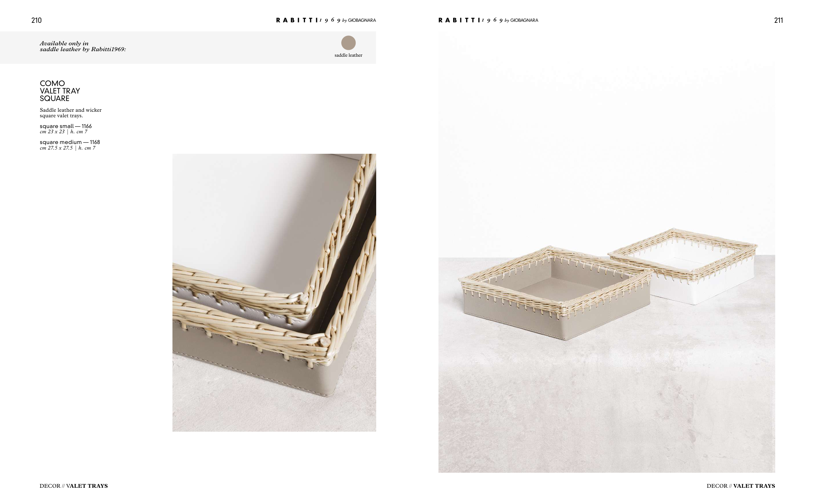This screenshot has height=504, width=815.
Task: Click the 'cm 27.5 x 27.5' dimensions text
Action: click(56, 148)
